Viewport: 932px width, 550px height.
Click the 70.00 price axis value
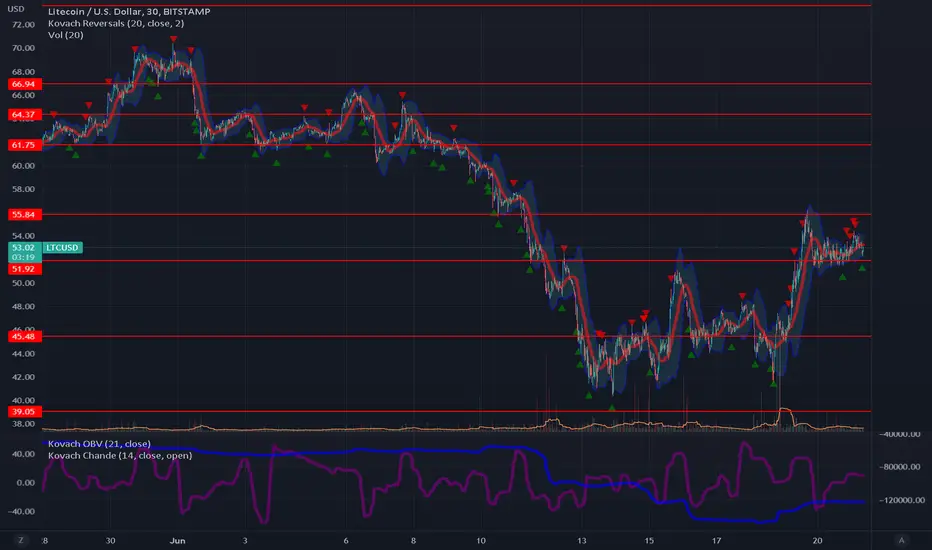point(23,48)
